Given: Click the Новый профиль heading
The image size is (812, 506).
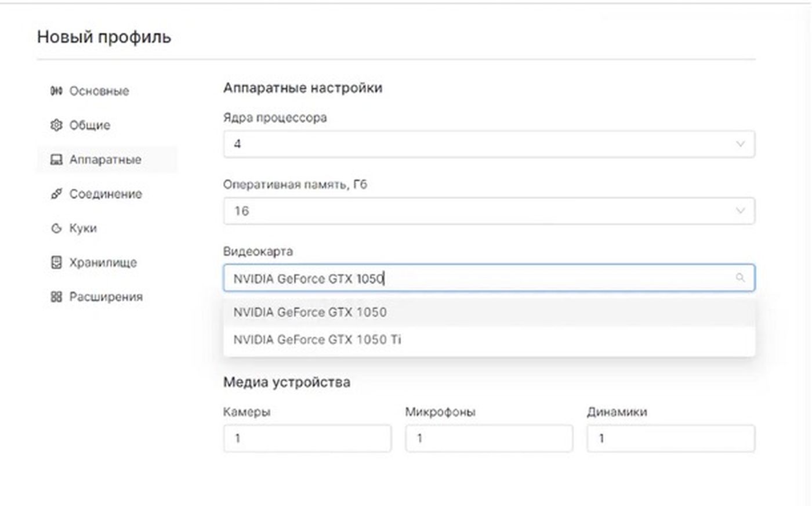Looking at the screenshot, I should click(x=104, y=37).
